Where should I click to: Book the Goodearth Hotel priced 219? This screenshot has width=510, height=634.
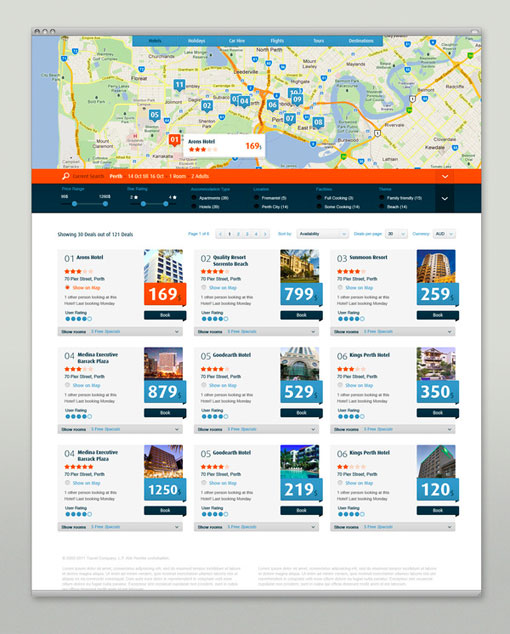pyautogui.click(x=301, y=511)
